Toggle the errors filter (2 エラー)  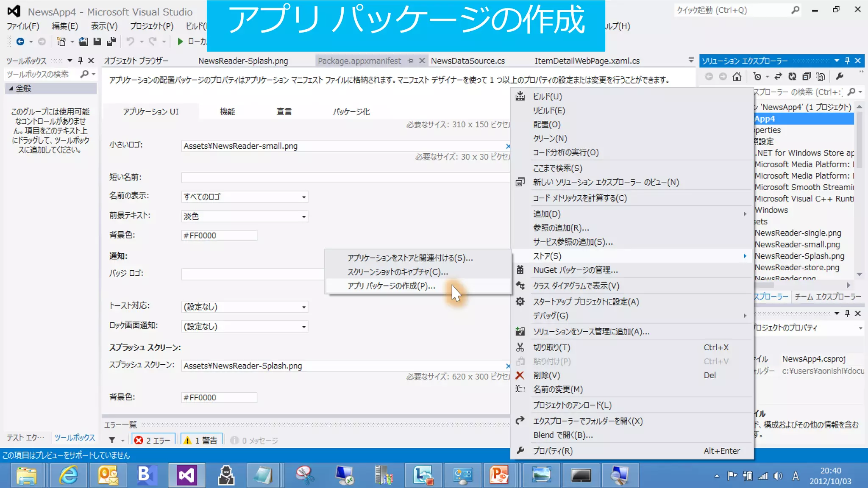coord(153,441)
